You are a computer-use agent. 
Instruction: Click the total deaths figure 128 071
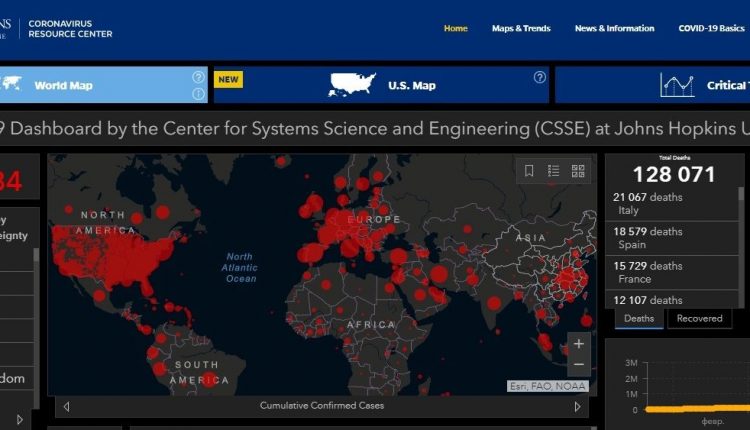coord(674,174)
